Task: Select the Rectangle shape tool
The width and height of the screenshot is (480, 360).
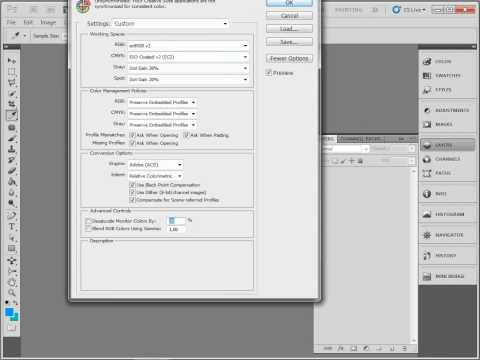Action: 12,249
